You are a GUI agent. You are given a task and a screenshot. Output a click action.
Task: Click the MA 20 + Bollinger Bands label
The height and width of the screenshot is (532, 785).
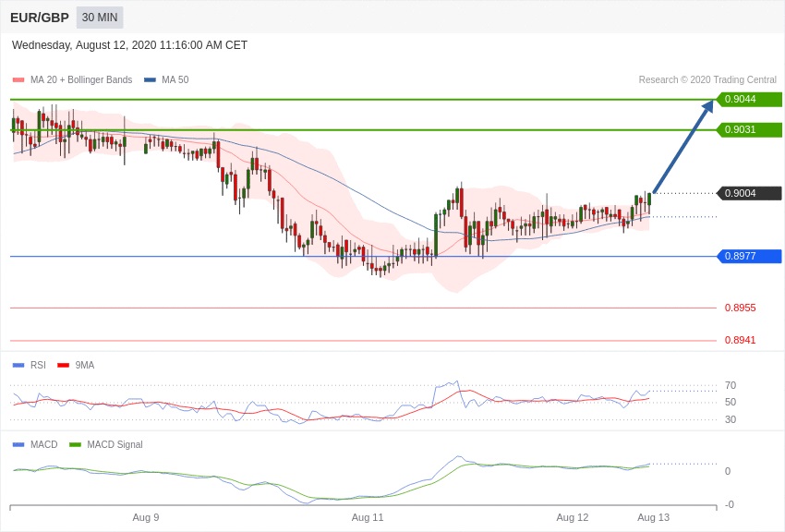tap(81, 80)
